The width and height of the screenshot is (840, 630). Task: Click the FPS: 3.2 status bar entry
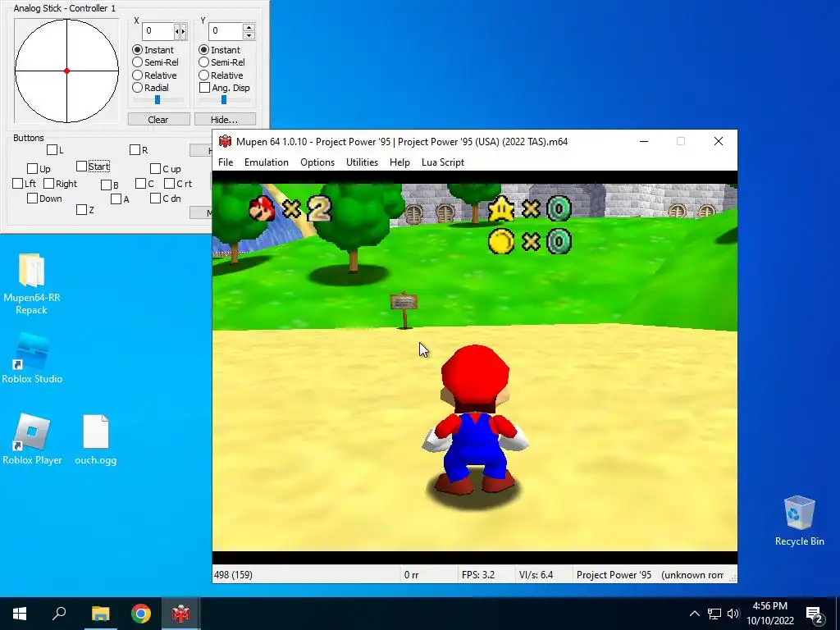pyautogui.click(x=478, y=575)
